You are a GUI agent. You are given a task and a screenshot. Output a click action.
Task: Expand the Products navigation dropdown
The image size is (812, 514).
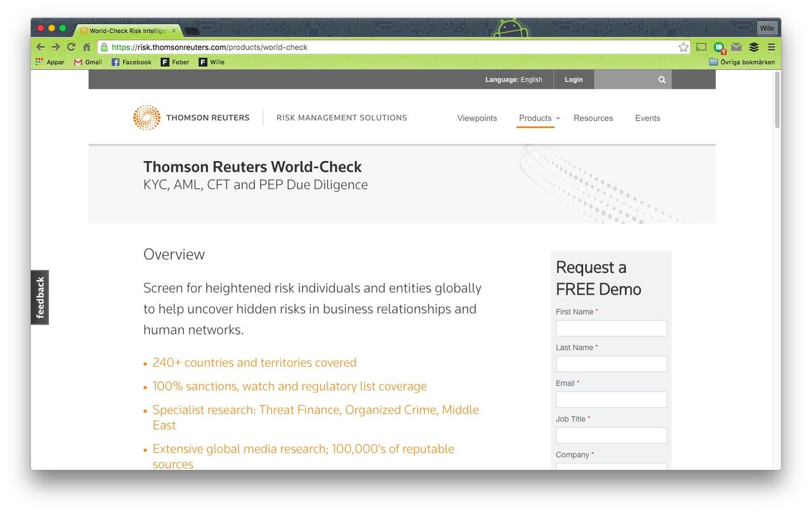pos(539,118)
